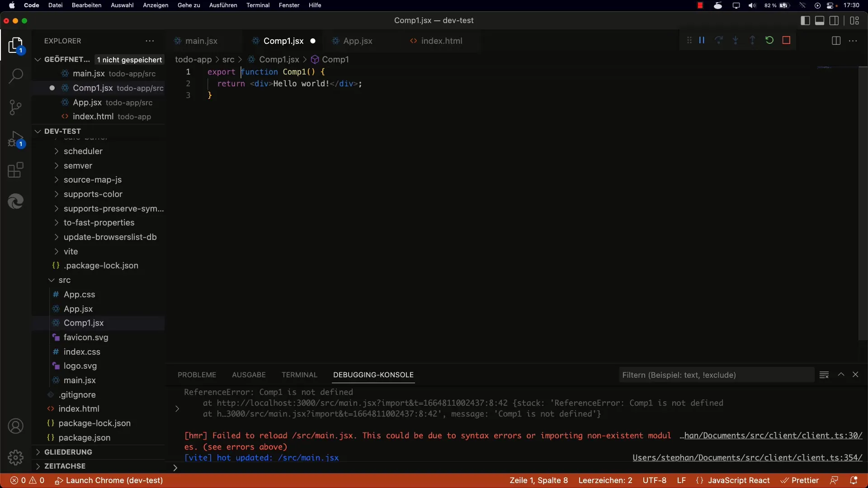Click the Run/Continue debugger icon

[702, 41]
